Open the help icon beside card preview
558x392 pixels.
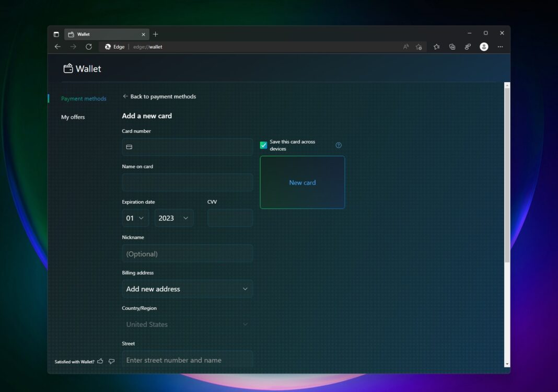pos(338,145)
